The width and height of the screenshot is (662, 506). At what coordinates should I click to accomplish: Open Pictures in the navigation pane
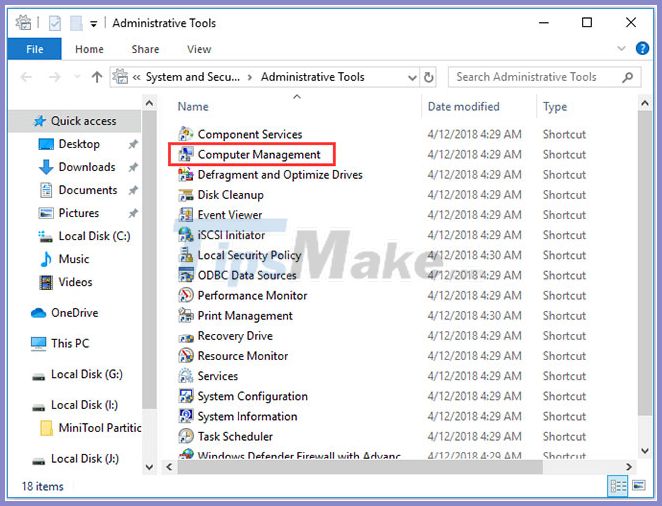click(x=79, y=213)
